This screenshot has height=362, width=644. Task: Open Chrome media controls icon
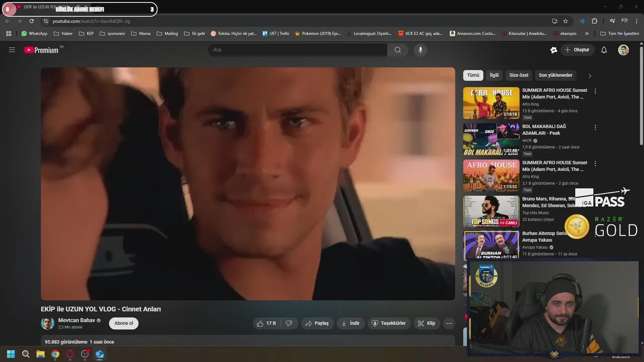pos(612,21)
